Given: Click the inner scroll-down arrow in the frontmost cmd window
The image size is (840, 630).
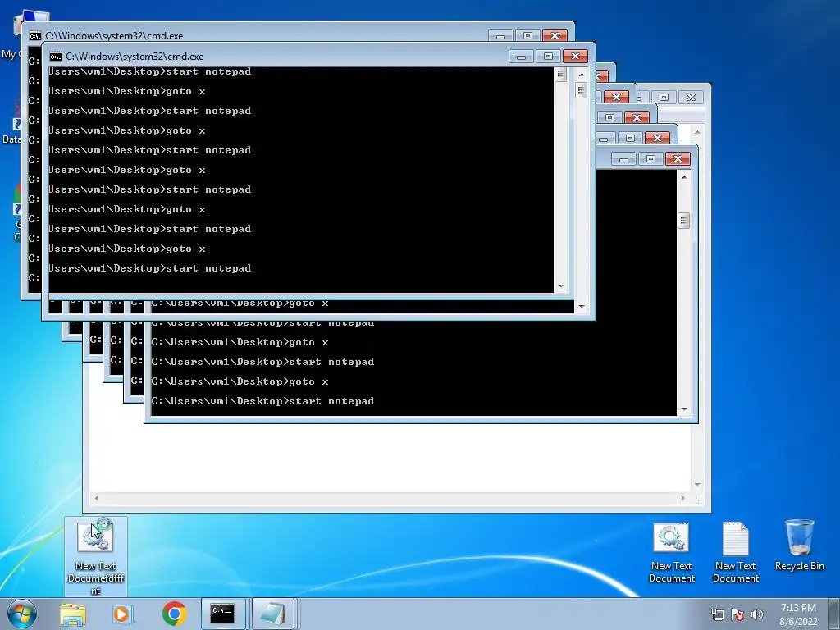Looking at the screenshot, I should (561, 286).
